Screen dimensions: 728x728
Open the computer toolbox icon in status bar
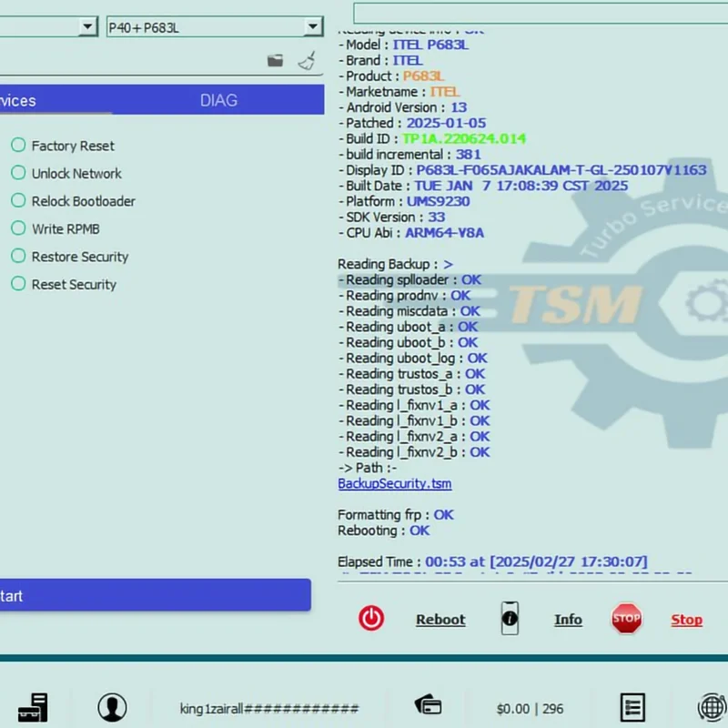[x=33, y=708]
